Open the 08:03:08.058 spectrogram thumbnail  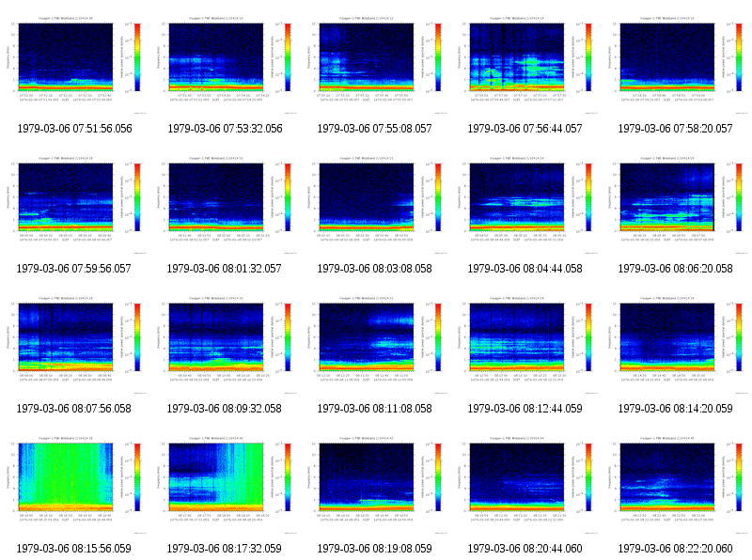coord(375,205)
